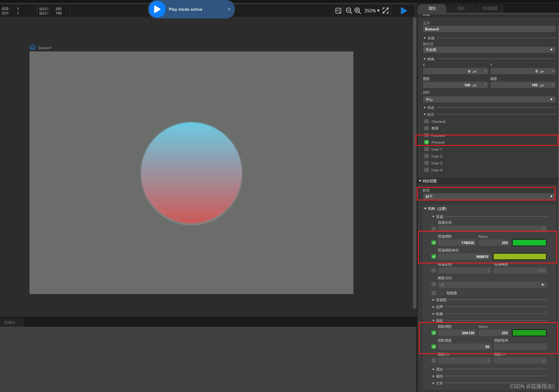
Task: Uncheck the Pressed state checkbox
Action: (x=427, y=142)
